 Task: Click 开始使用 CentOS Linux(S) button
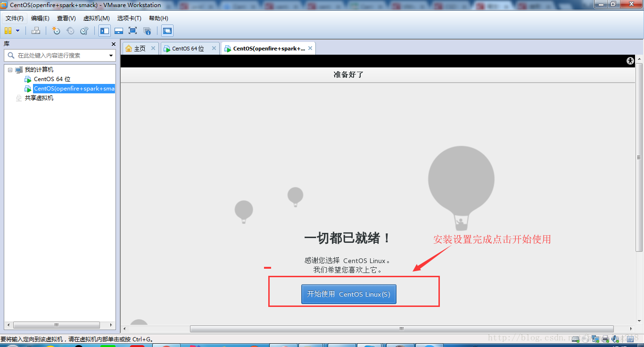[x=349, y=294]
